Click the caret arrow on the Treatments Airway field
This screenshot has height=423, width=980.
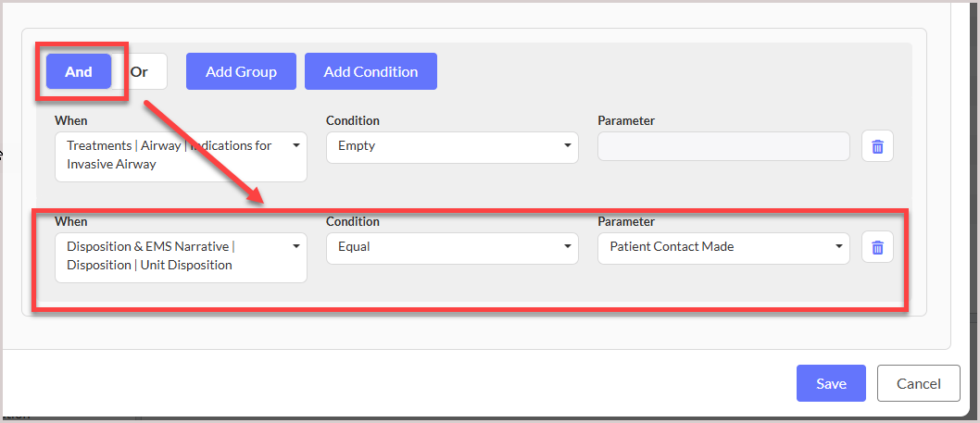pyautogui.click(x=296, y=145)
